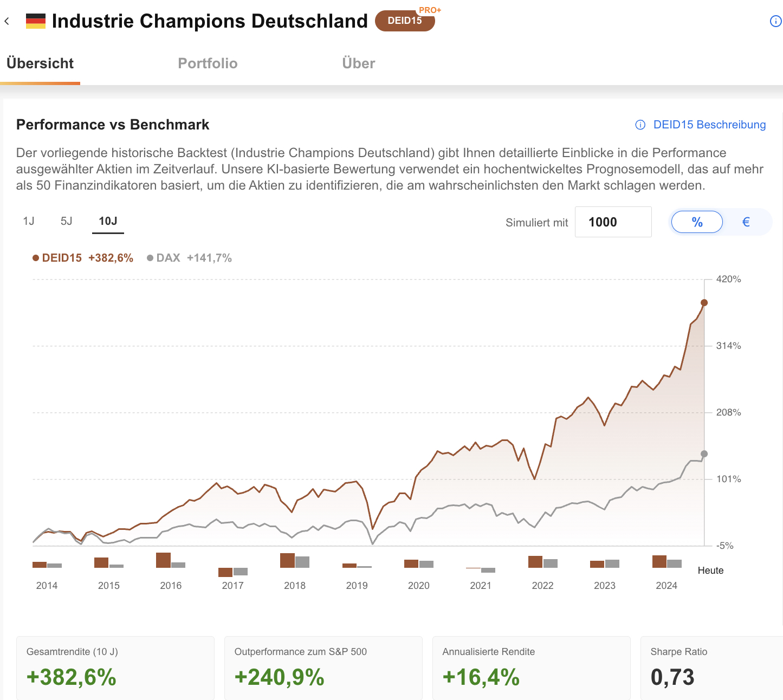Select the 10J time range
Viewport: 783px width, 700px height.
pyautogui.click(x=108, y=221)
